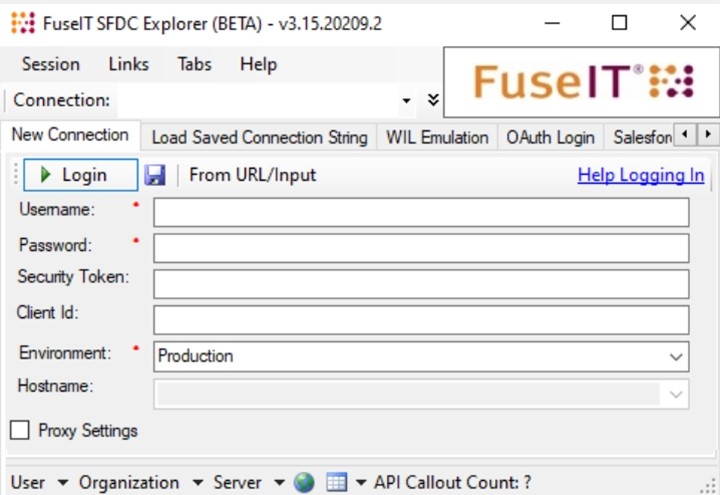Viewport: 720px width, 495px height.
Task: Minimize the FuseIT SFDC Explorer window
Action: [552, 22]
